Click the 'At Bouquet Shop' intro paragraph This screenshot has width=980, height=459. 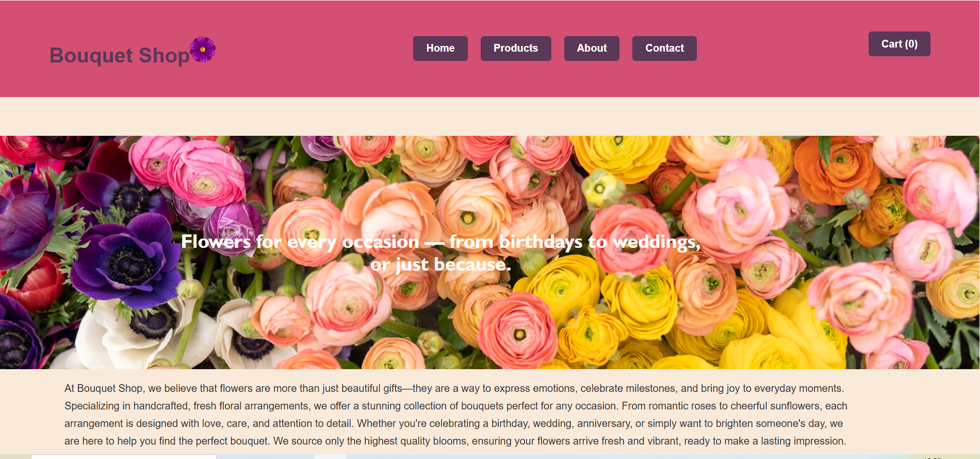[x=456, y=415]
